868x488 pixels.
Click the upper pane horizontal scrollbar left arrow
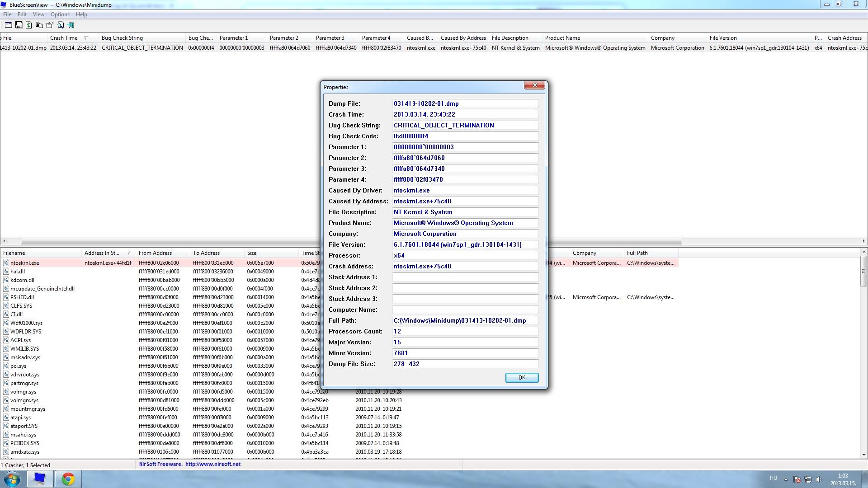pyautogui.click(x=4, y=241)
